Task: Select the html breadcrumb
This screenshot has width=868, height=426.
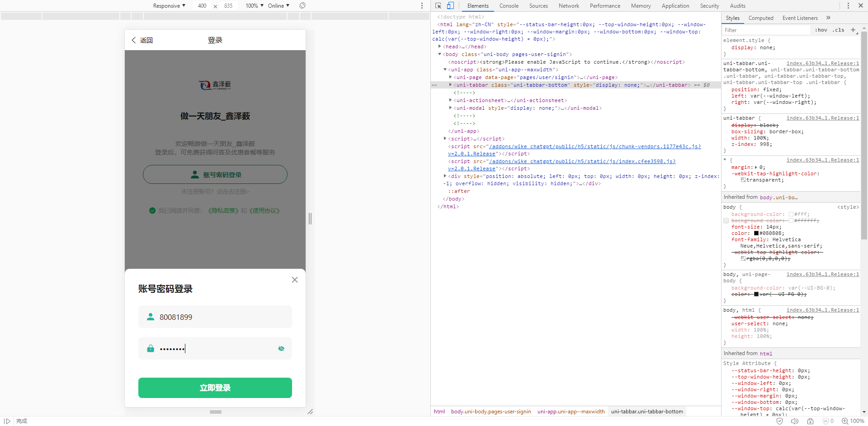Action: [439, 411]
